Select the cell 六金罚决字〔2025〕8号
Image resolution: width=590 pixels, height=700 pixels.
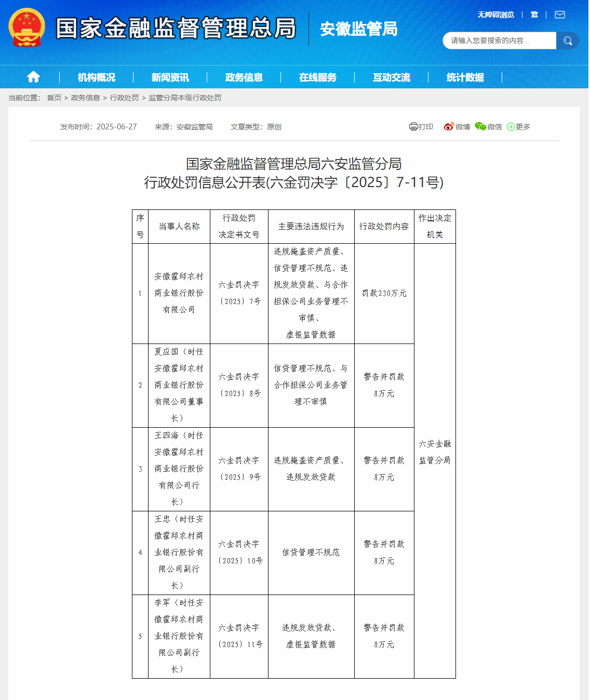[x=239, y=385]
